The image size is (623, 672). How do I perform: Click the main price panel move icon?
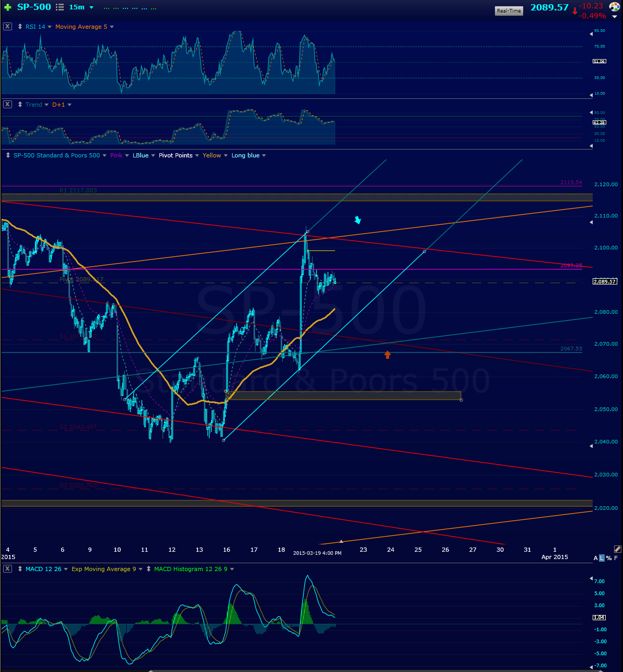click(x=9, y=155)
